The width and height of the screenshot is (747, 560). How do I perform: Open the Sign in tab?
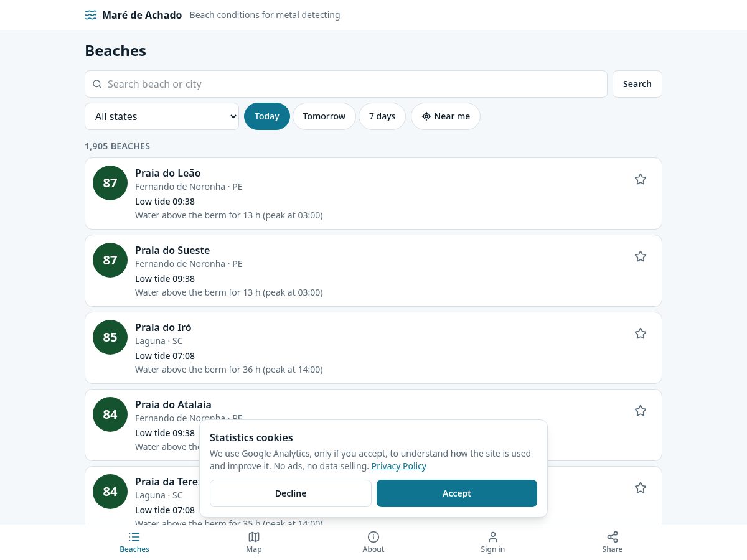(x=493, y=543)
